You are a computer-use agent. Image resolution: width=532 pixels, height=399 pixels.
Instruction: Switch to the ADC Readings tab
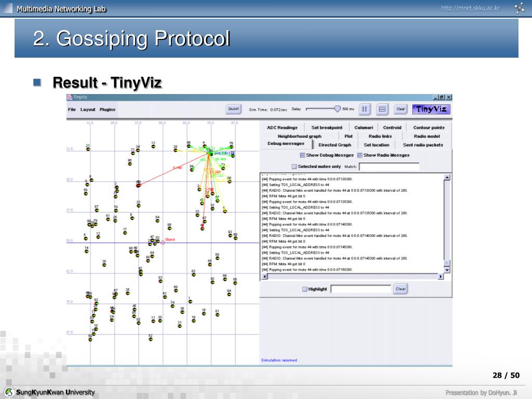click(282, 128)
